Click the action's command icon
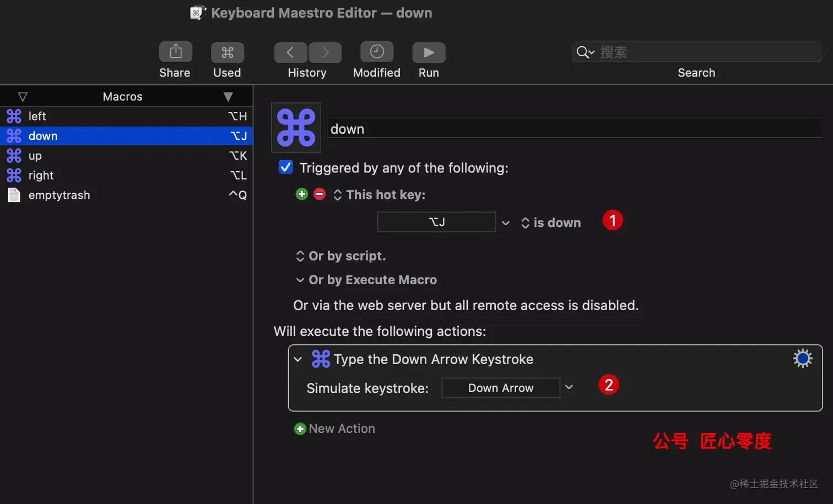The image size is (833, 504). click(x=321, y=359)
